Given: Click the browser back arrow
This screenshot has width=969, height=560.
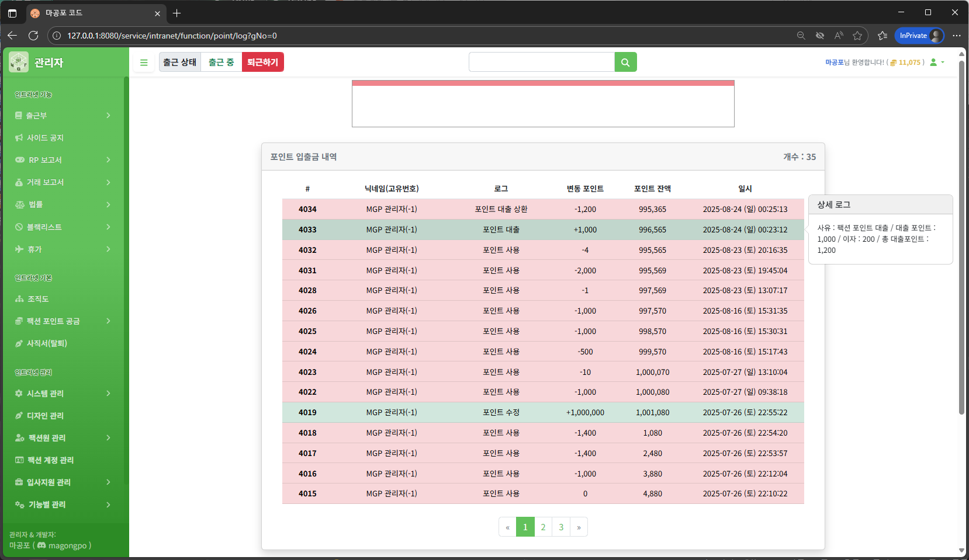Looking at the screenshot, I should tap(12, 36).
